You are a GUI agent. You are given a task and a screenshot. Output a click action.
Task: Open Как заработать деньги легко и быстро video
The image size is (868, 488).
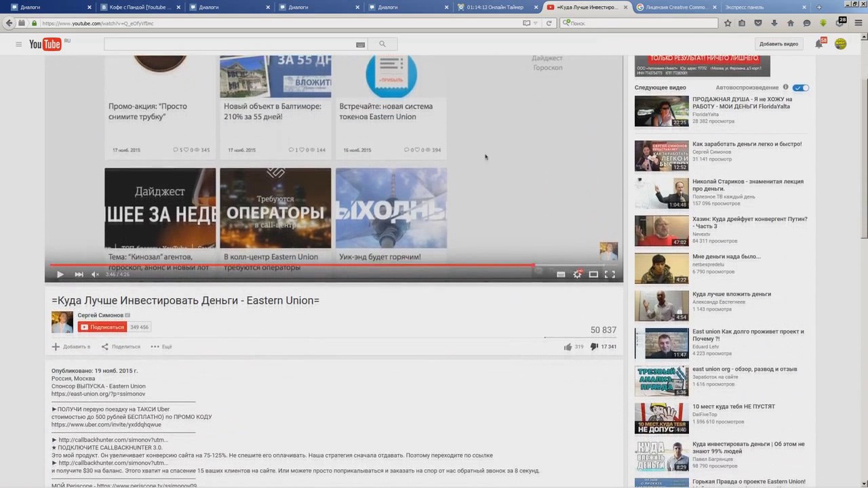[747, 144]
